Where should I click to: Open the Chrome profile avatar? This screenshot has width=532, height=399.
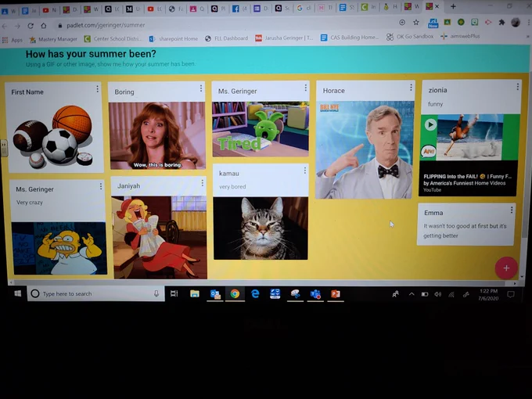point(516,23)
